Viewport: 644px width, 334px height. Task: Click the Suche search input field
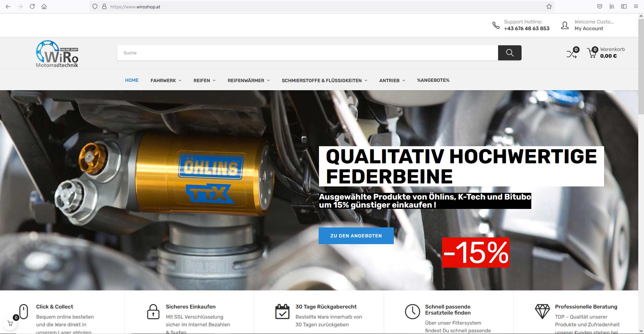(x=307, y=53)
